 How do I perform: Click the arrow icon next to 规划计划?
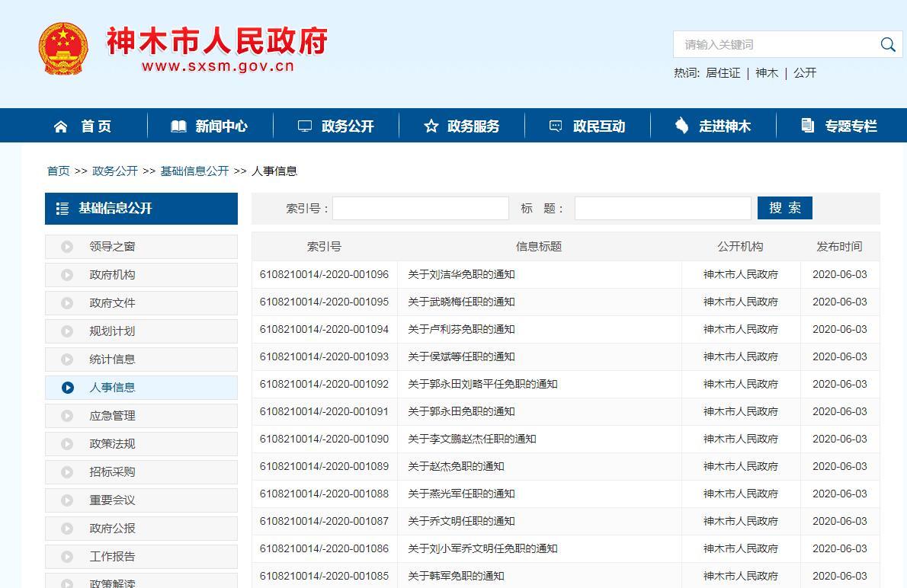[67, 331]
